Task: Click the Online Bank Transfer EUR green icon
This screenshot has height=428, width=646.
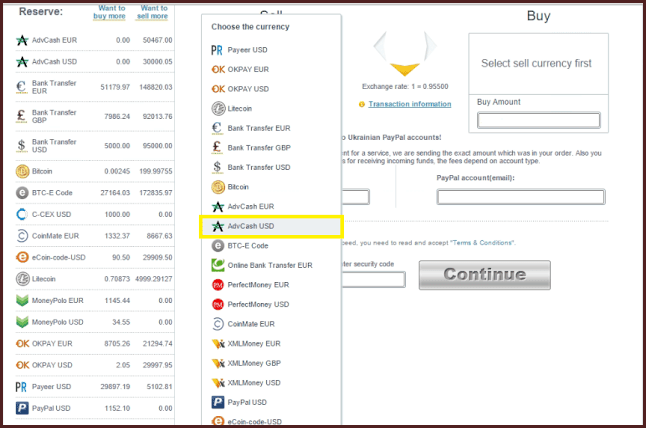Action: [218, 265]
